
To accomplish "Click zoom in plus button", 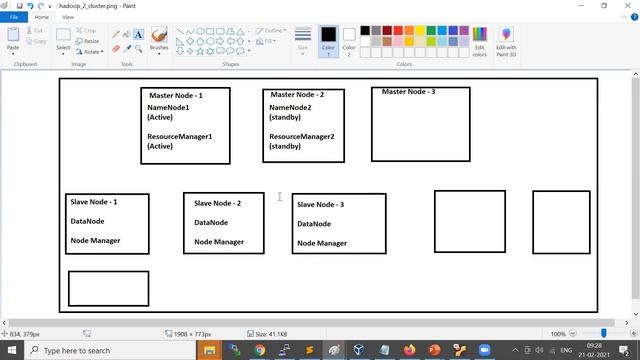I will [633, 333].
